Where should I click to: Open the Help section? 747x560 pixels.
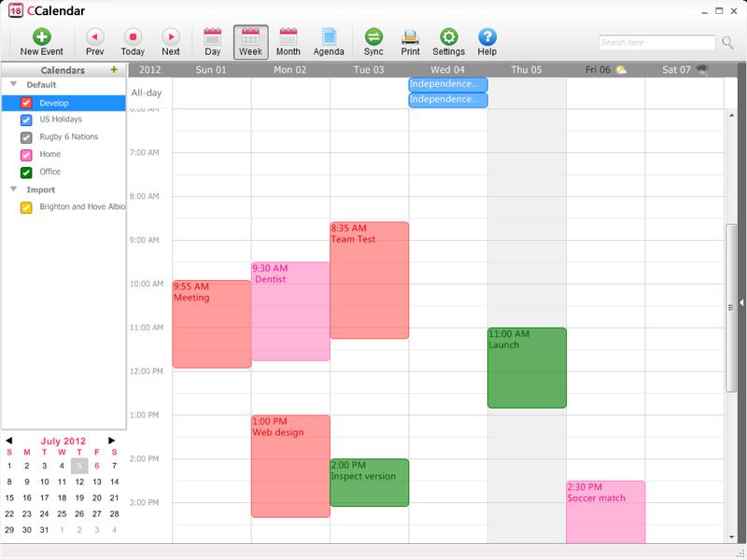pyautogui.click(x=485, y=37)
